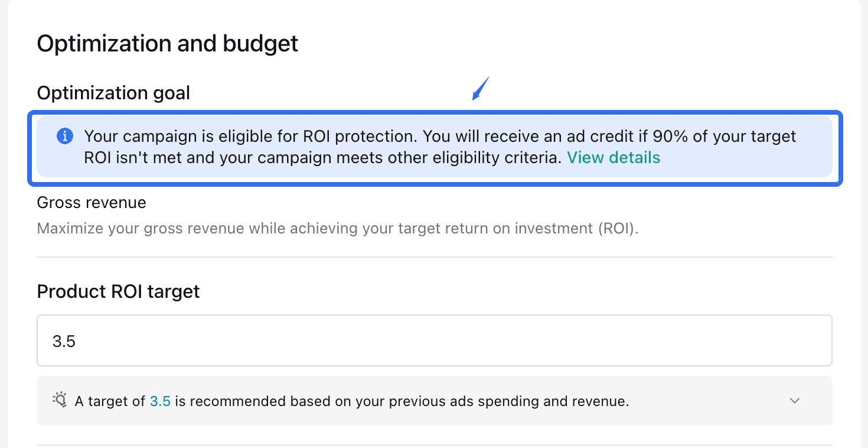Click the Optimization goal label
868x448 pixels.
(113, 93)
